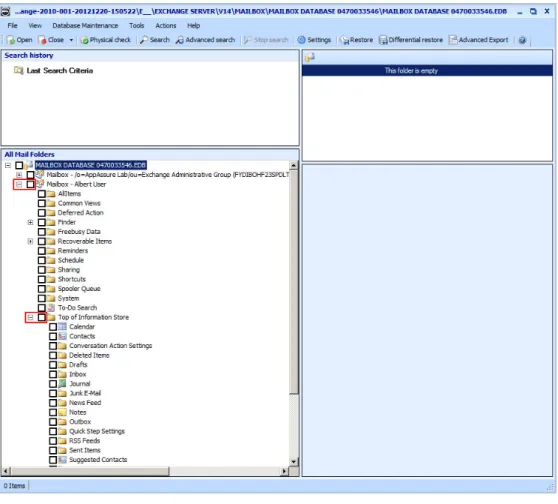The image size is (558, 504).
Task: Click the database icon beside MAILBOX DATABASE
Action: click(29, 165)
